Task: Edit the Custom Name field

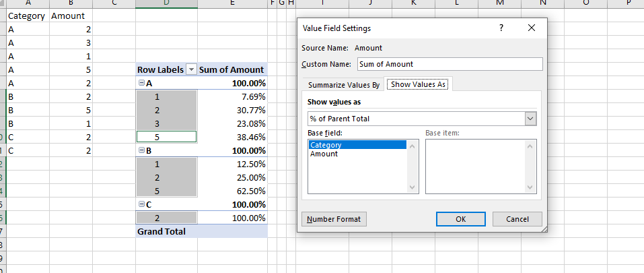Action: (450, 64)
